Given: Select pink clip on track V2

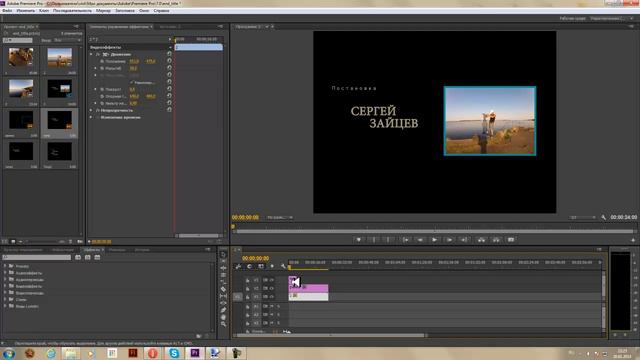Looking at the screenshot, I should [308, 288].
